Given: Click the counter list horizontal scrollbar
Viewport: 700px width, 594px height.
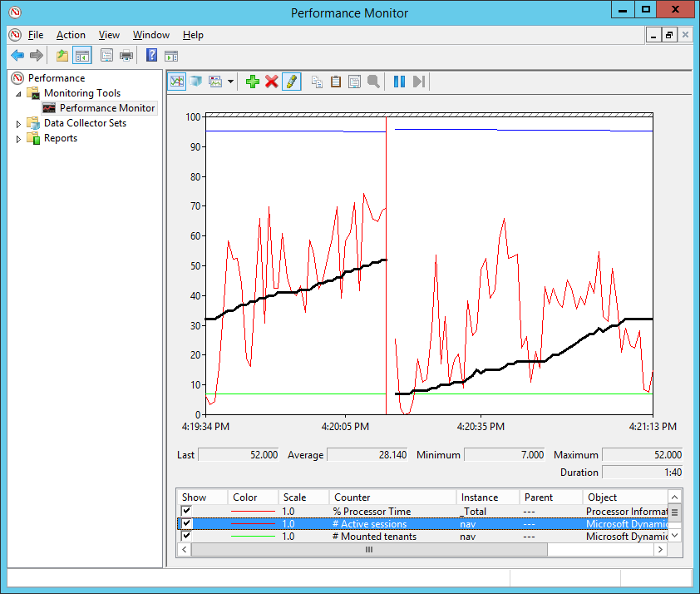Looking at the screenshot, I should (x=368, y=550).
